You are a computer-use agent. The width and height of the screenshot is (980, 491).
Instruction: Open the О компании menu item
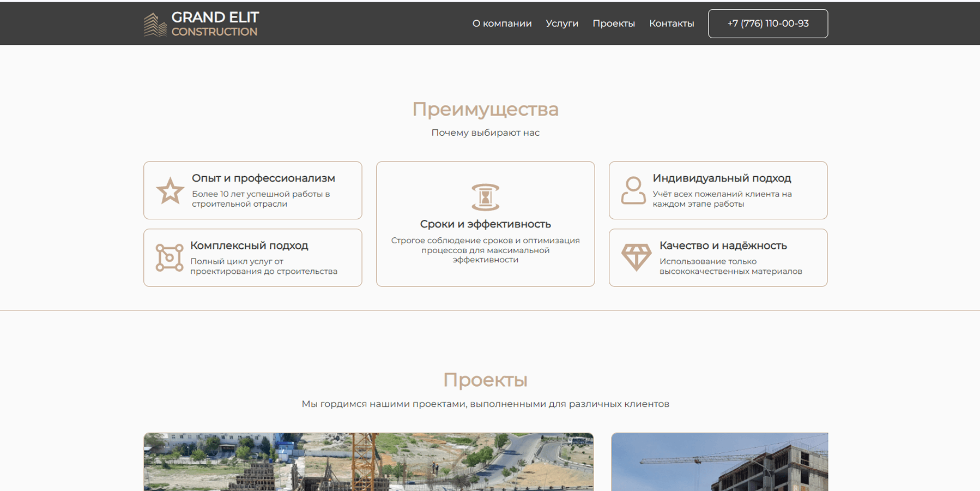tap(502, 23)
